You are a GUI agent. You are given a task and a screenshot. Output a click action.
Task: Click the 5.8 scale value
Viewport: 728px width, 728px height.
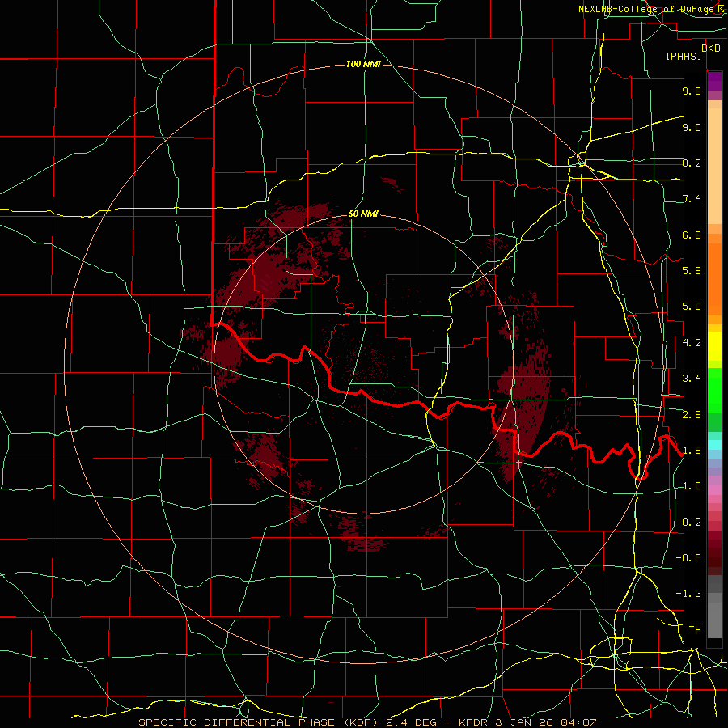tap(692, 271)
